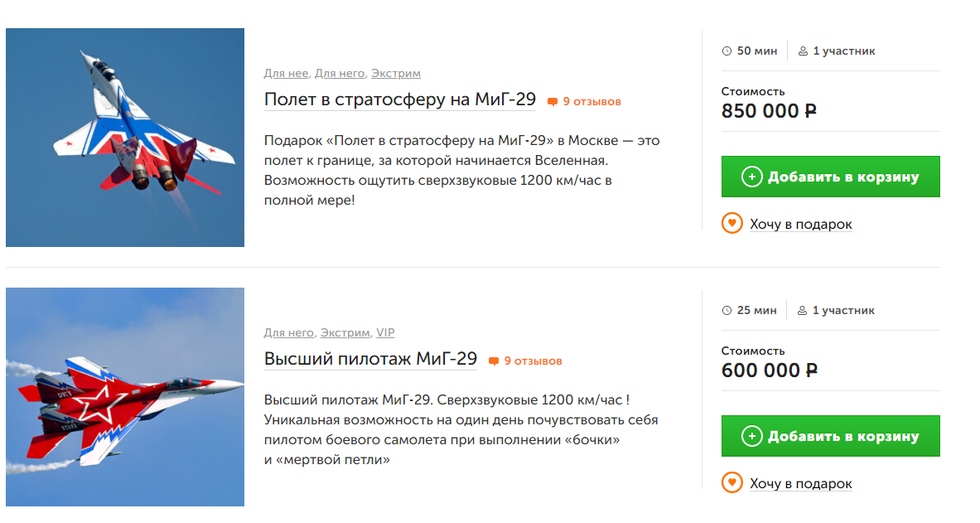The width and height of the screenshot is (980, 523).
Task: Open 9 отзывов for stratosphere flight
Action: click(591, 102)
